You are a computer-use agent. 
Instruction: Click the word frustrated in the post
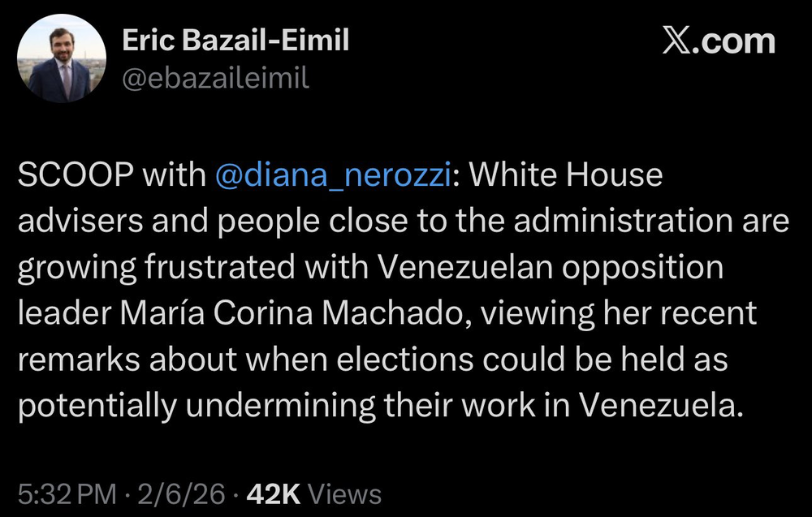[220, 267]
